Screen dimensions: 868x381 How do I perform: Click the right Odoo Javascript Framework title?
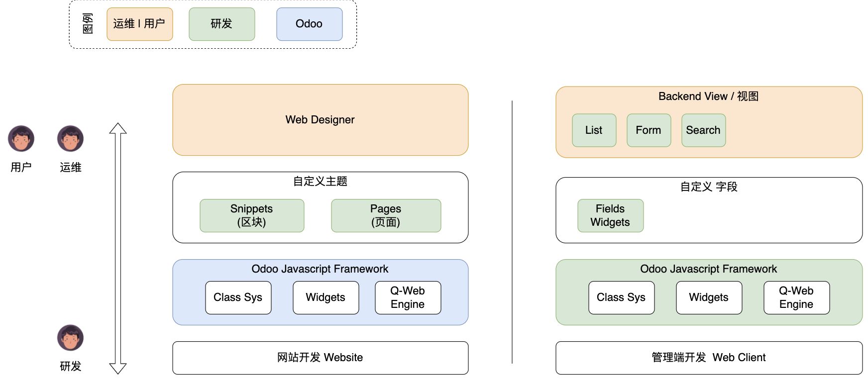(x=709, y=269)
